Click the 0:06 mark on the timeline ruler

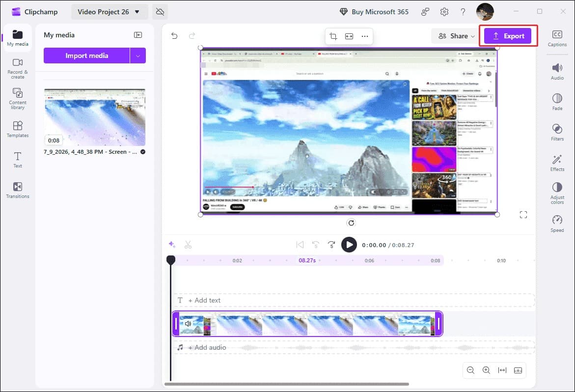(x=369, y=261)
